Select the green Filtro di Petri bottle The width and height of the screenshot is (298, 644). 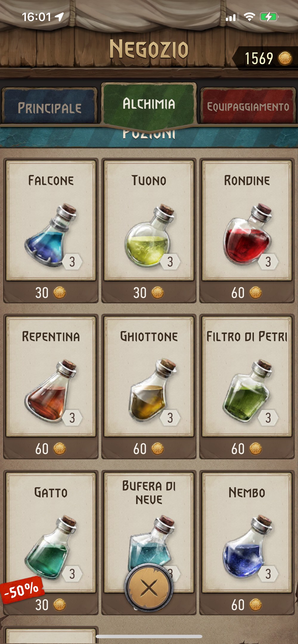coord(247,390)
